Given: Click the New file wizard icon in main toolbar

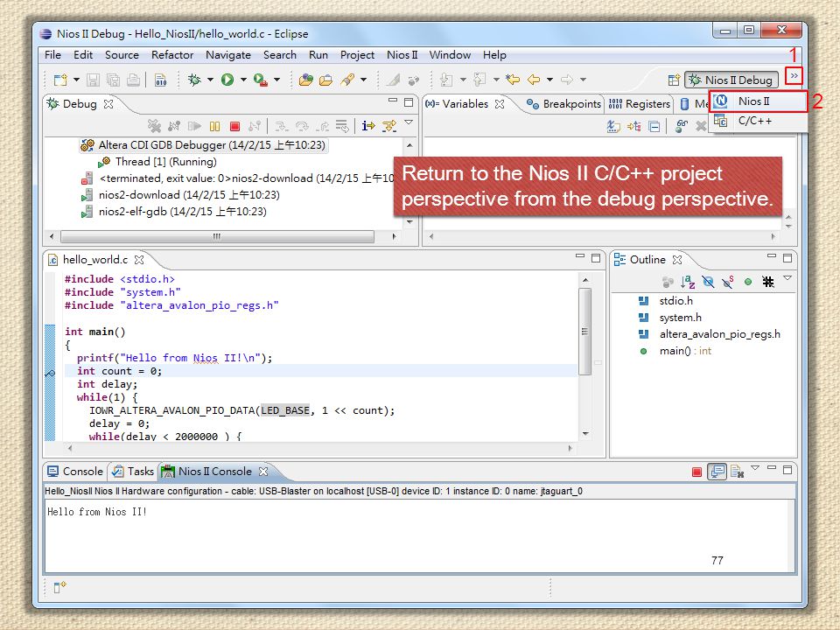Looking at the screenshot, I should click(x=60, y=80).
